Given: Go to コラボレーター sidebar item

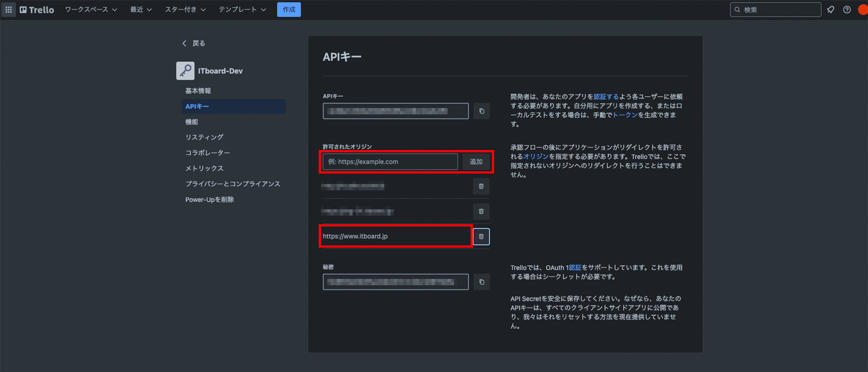Looking at the screenshot, I should click(x=208, y=153).
